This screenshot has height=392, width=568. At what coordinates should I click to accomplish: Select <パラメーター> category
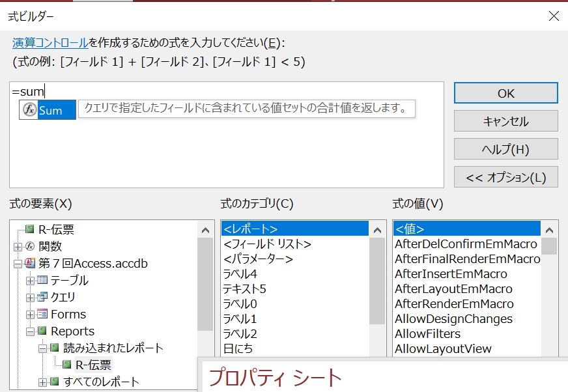(295, 259)
